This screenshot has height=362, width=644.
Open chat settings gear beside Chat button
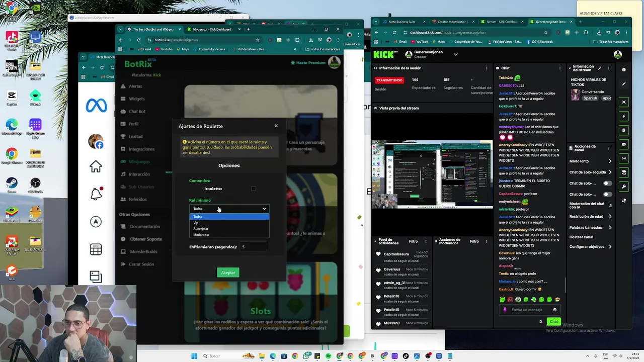pyautogui.click(x=541, y=321)
